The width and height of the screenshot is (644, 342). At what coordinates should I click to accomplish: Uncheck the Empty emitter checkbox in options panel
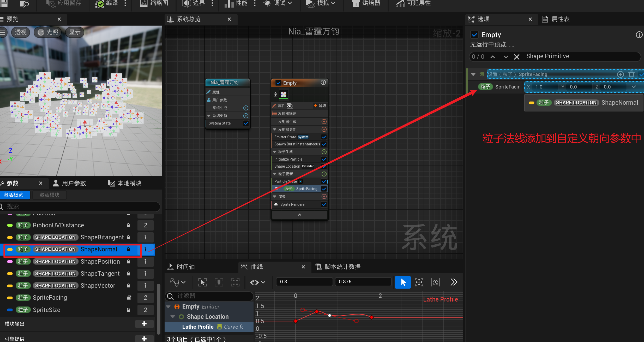[x=474, y=35]
